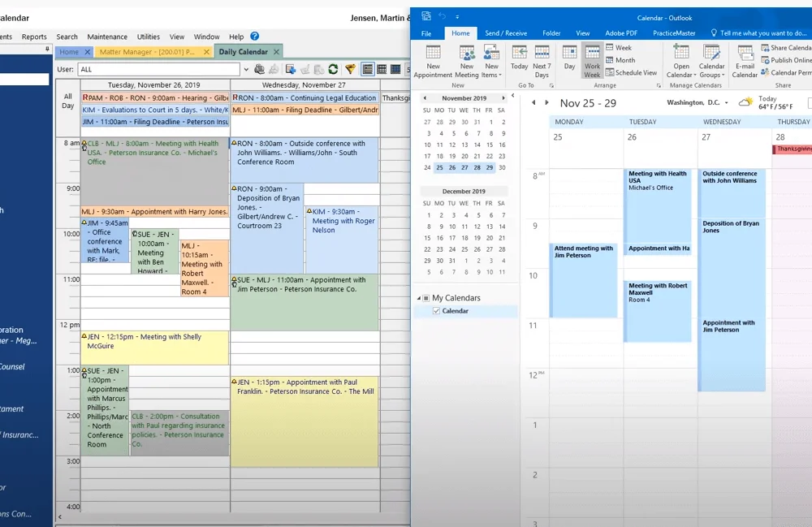
Task: Close the Home tab in PracticeMaster
Action: point(88,52)
